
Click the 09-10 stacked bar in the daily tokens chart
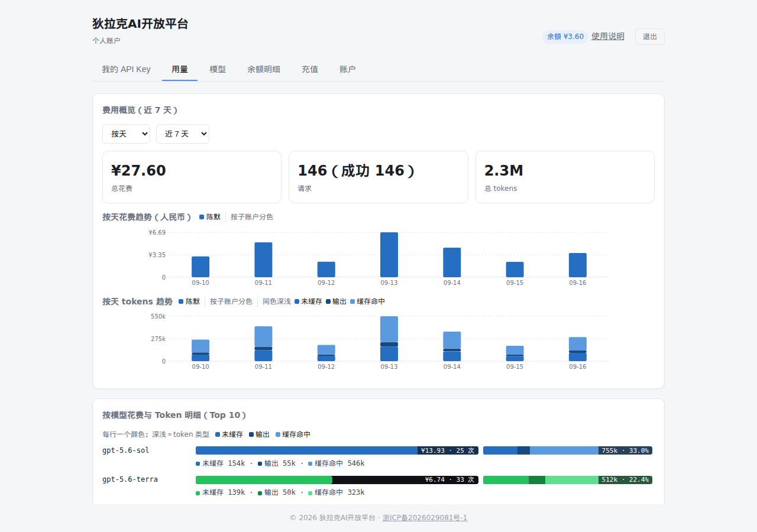[x=200, y=351]
